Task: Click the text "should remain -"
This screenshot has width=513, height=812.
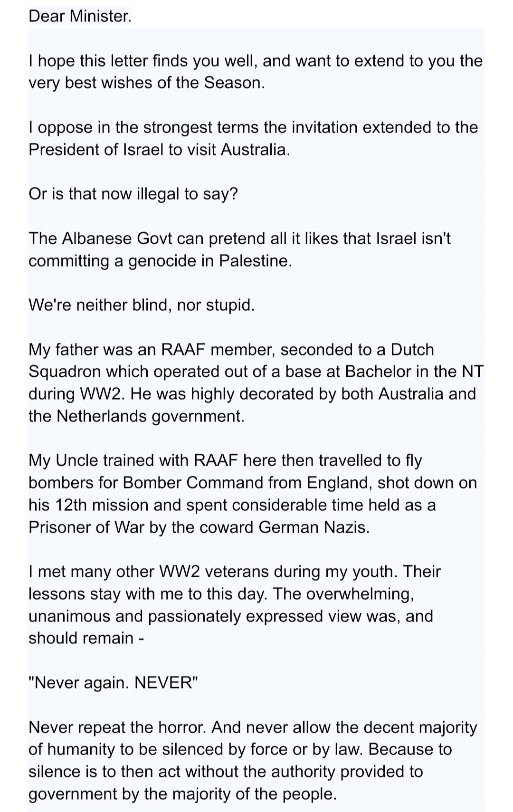Action: tap(86, 638)
